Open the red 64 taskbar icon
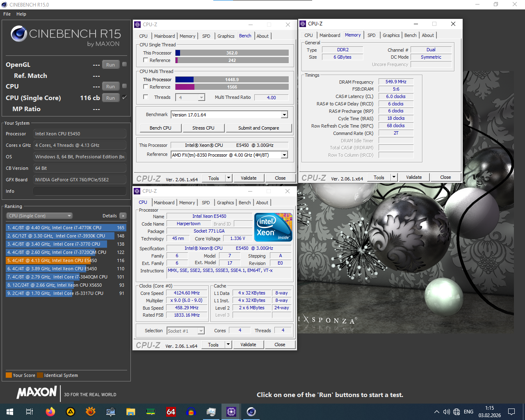This screenshot has width=525, height=420. 171,412
